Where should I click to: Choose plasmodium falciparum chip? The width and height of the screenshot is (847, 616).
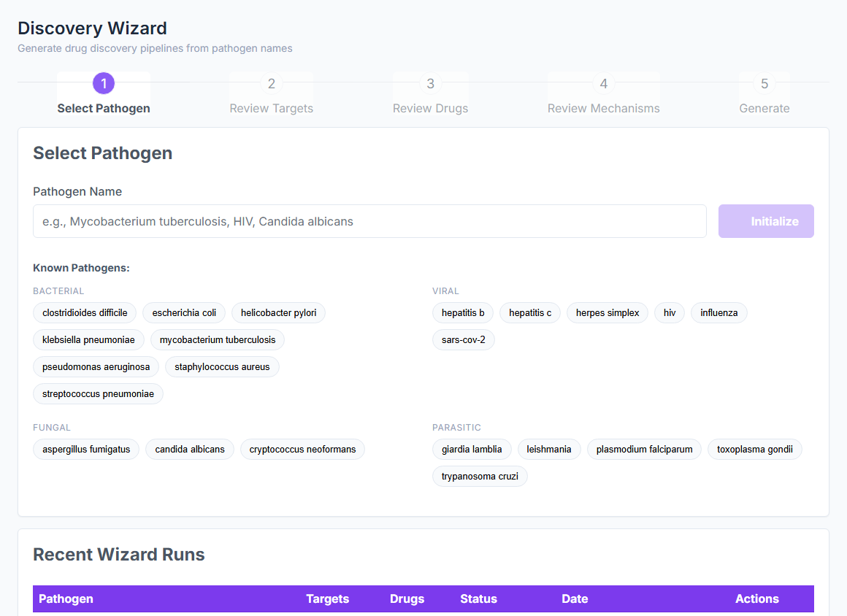645,449
